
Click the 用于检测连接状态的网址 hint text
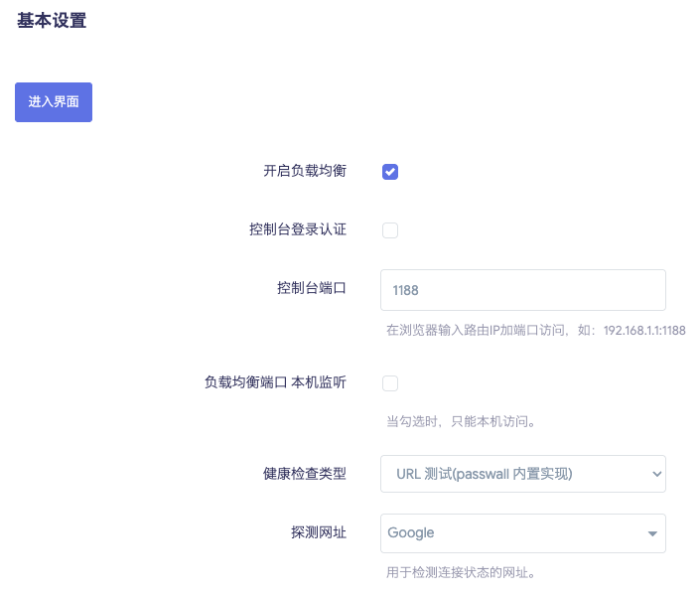461,572
